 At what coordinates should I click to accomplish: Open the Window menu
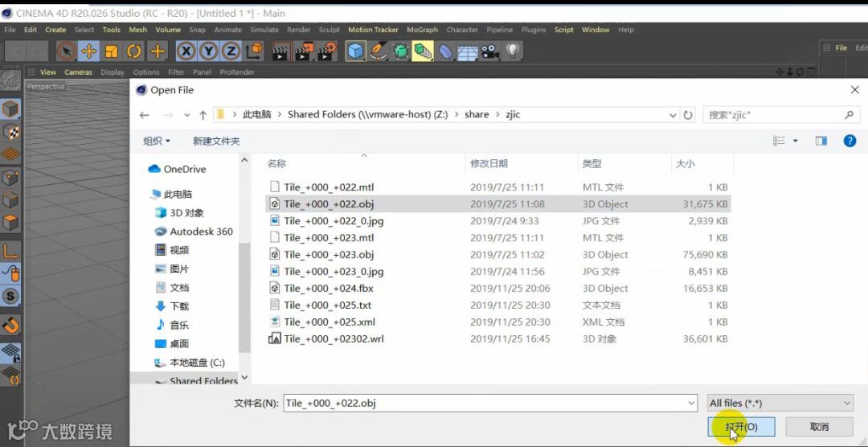596,30
